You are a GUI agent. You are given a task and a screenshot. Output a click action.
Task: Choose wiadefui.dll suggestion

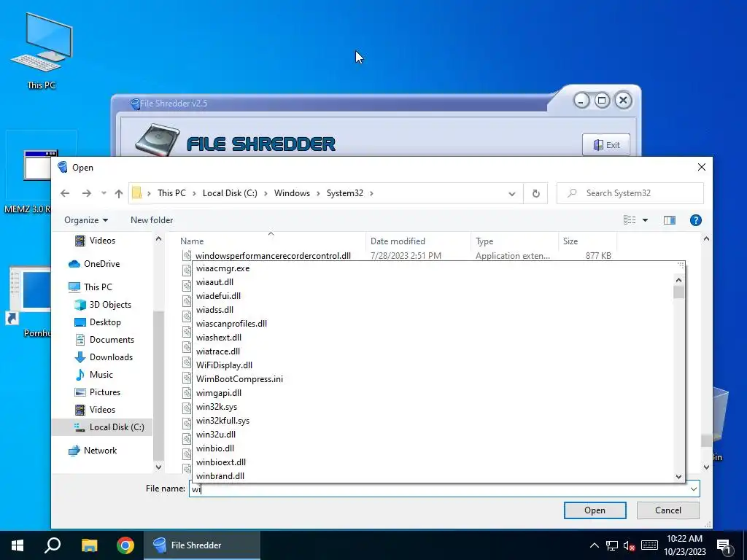(x=219, y=296)
